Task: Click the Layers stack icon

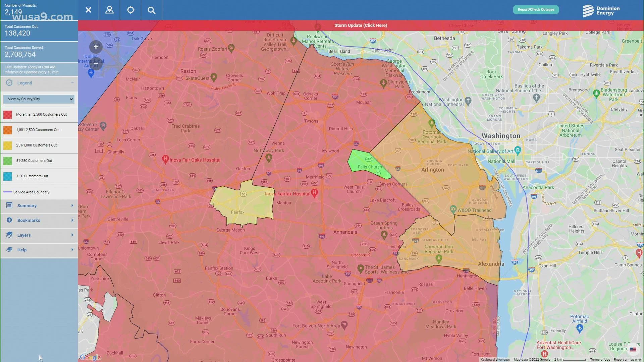Action: coord(9,235)
